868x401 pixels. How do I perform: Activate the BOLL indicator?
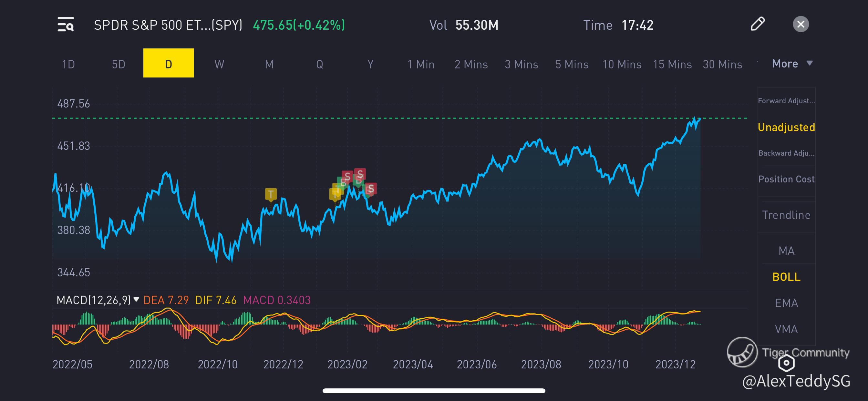click(x=786, y=277)
